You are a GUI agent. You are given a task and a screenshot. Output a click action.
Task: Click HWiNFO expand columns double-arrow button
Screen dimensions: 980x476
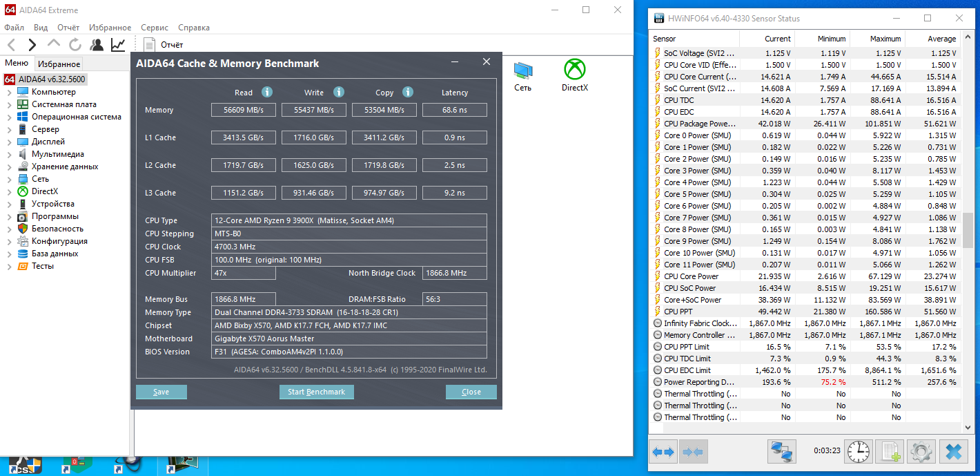[664, 453]
